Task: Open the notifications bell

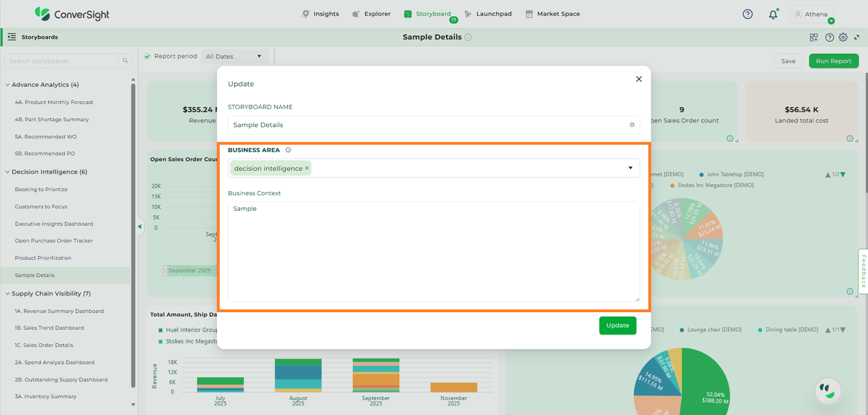Action: (773, 15)
